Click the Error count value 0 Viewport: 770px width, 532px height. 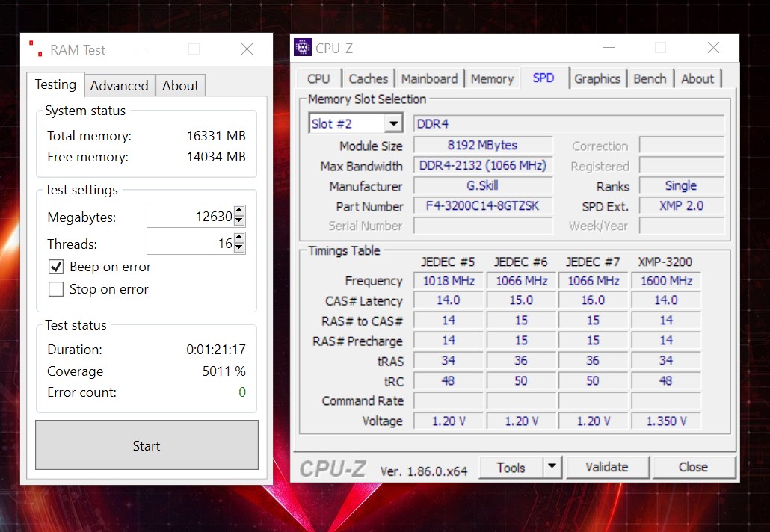click(x=242, y=392)
